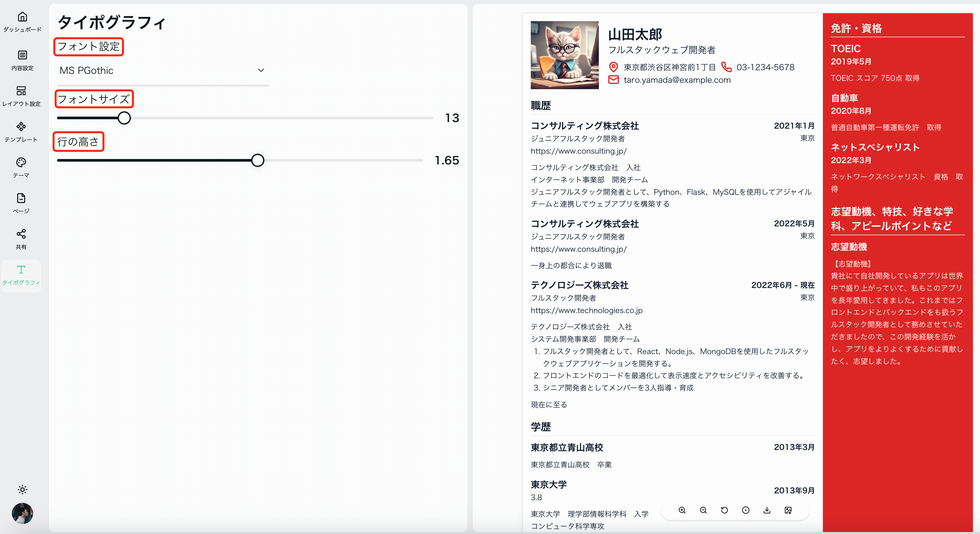Click テクノロジーズ株式会社 company name
The height and width of the screenshot is (534, 980).
click(x=579, y=285)
